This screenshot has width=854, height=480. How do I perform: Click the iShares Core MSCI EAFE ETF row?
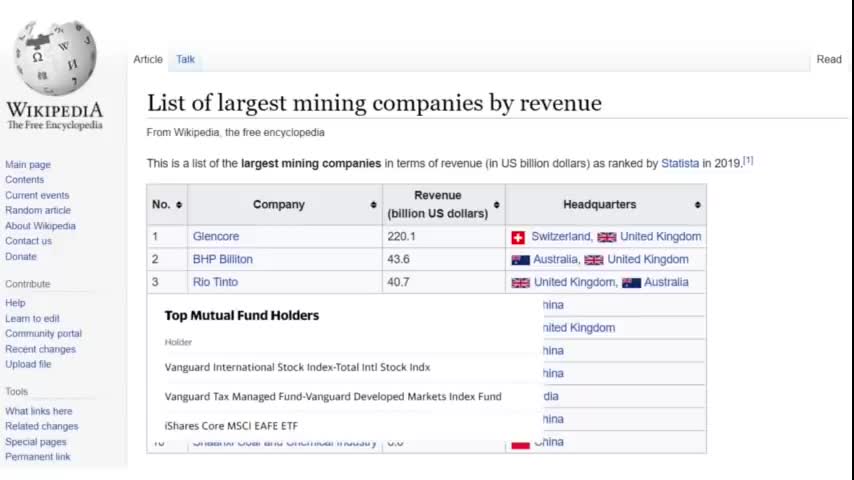pos(231,426)
